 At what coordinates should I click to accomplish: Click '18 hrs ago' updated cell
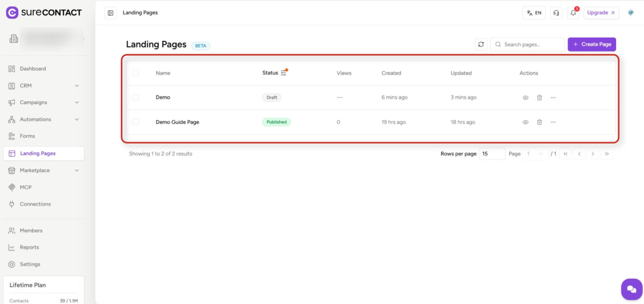[463, 122]
